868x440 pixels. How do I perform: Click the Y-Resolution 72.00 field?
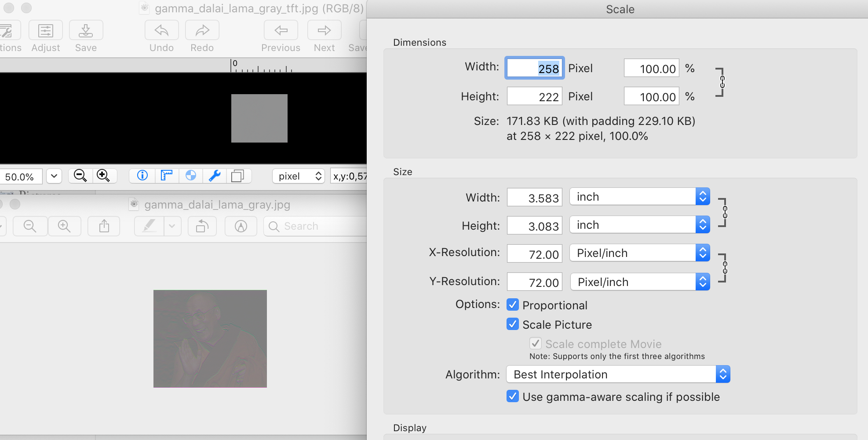pyautogui.click(x=534, y=282)
